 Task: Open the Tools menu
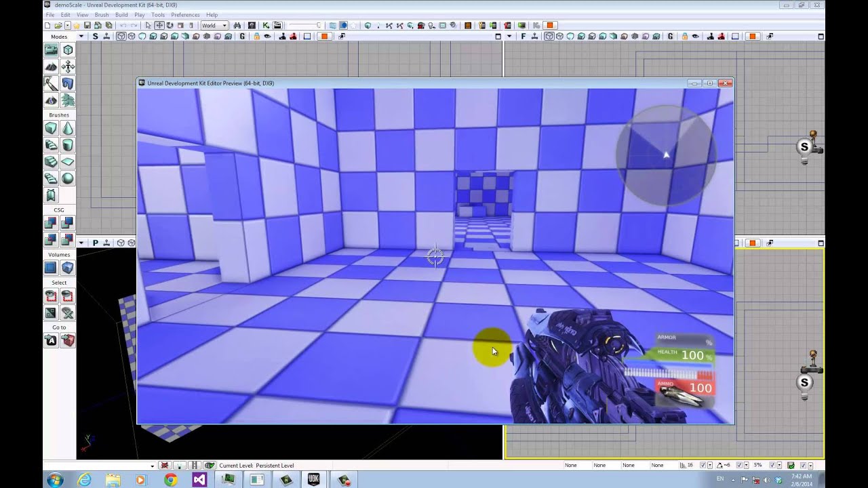158,15
